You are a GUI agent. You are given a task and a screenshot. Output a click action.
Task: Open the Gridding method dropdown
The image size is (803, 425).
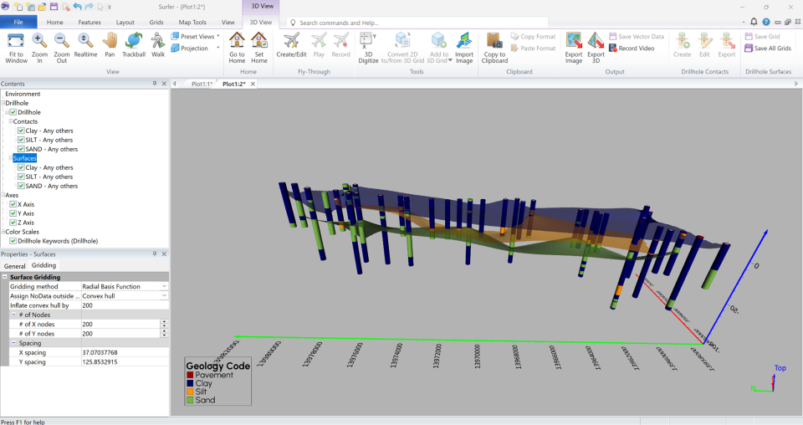[x=164, y=287]
